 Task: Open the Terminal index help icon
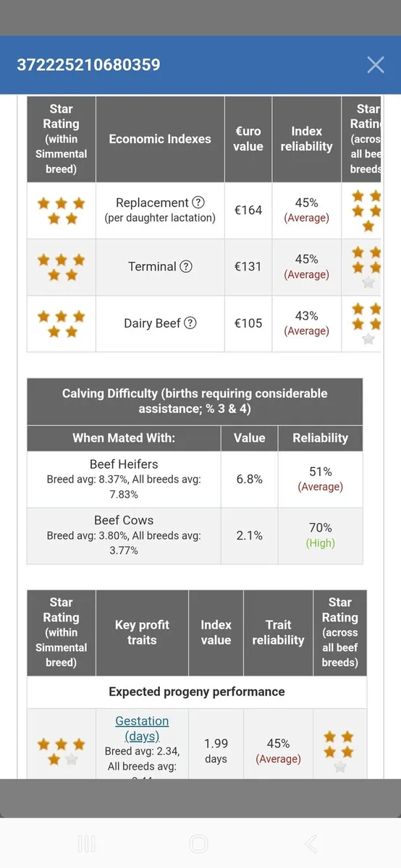[186, 266]
